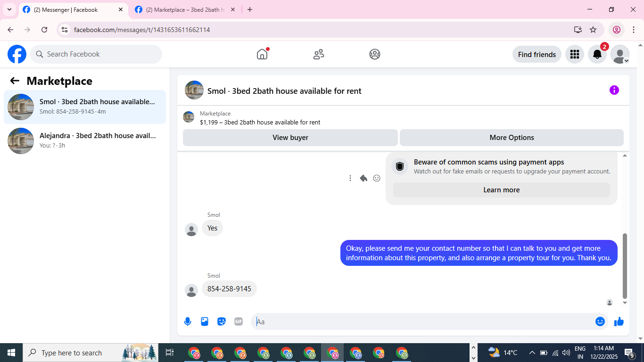Open Task View on the taskbar
The height and width of the screenshot is (362, 644).
[x=170, y=353]
